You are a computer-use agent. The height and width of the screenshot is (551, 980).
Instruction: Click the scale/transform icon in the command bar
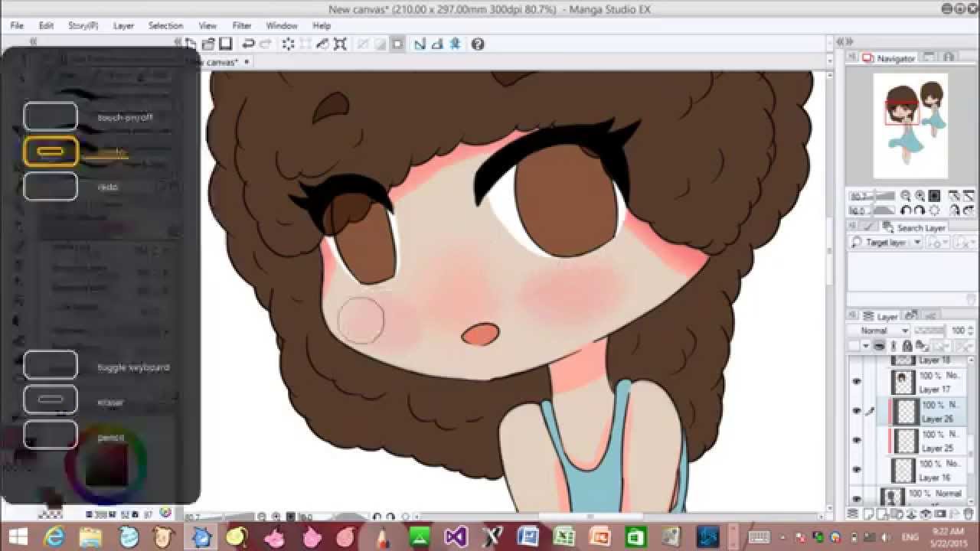coord(341,44)
